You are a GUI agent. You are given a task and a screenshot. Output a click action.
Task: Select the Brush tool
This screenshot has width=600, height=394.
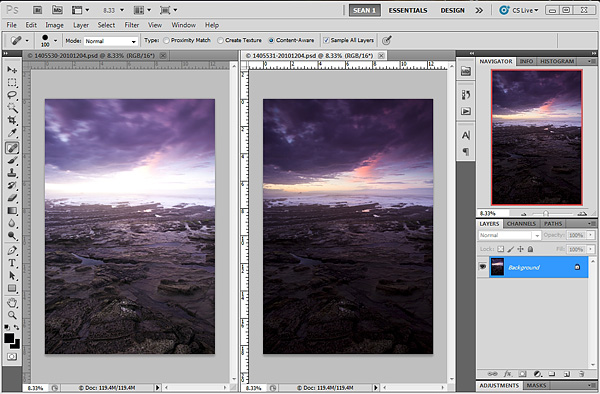pyautogui.click(x=12, y=160)
